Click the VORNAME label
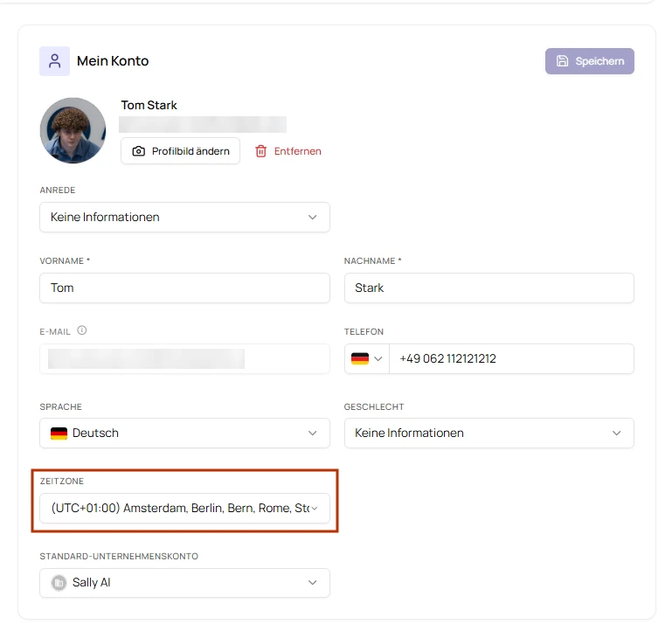 pyautogui.click(x=65, y=260)
